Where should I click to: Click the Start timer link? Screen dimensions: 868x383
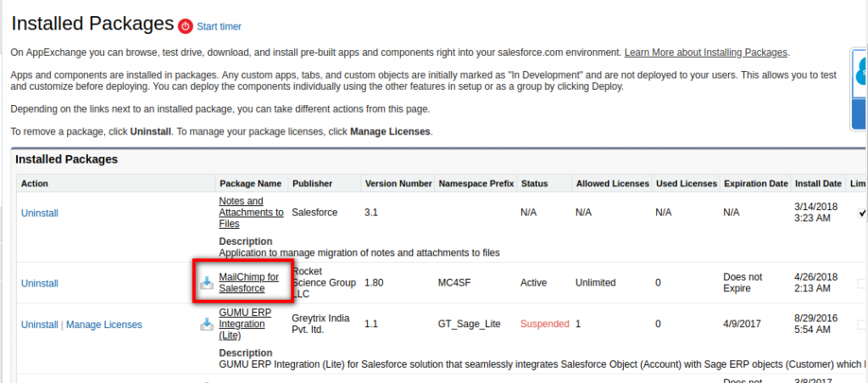click(220, 26)
